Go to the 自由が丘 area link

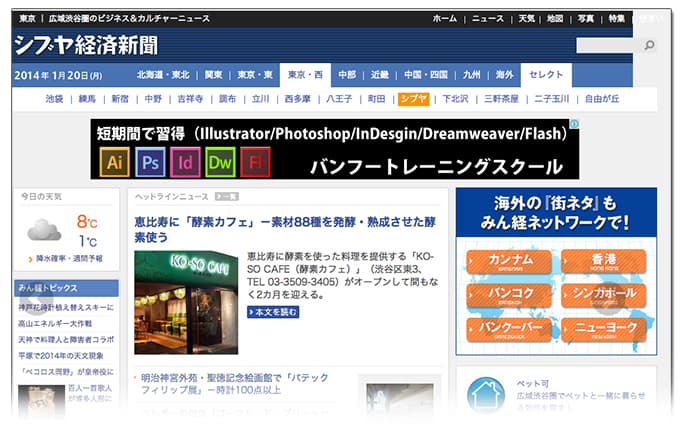coord(602,99)
